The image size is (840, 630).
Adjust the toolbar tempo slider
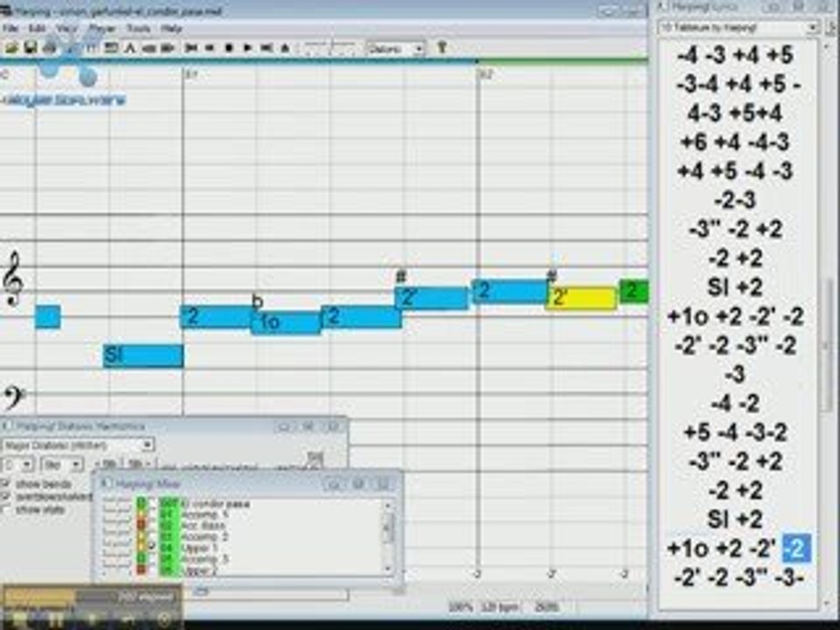[331, 48]
